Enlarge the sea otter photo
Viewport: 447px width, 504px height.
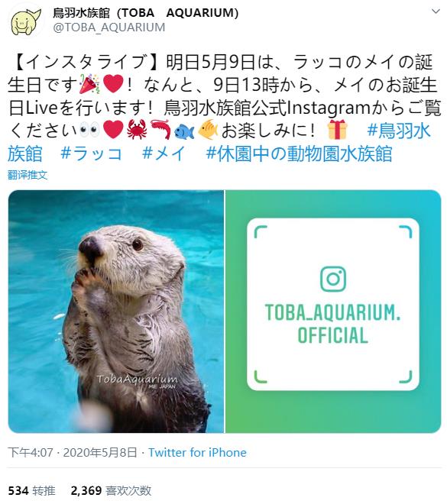(116, 311)
